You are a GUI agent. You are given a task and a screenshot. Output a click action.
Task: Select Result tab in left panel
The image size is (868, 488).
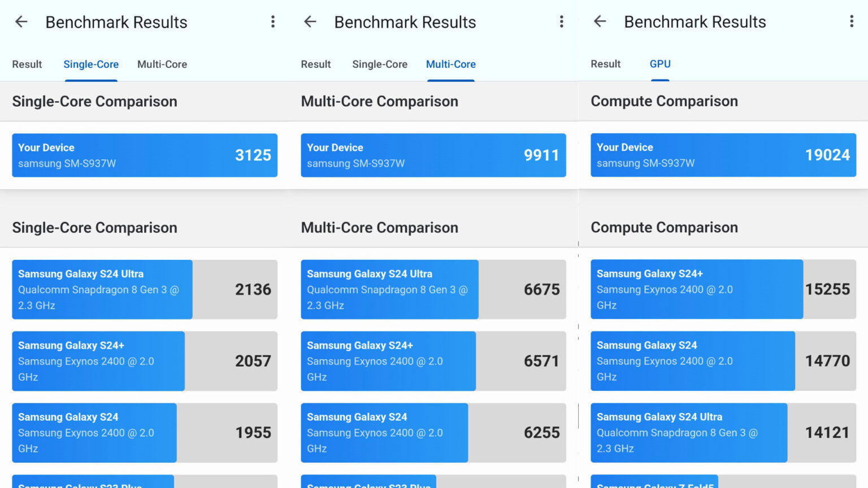27,64
